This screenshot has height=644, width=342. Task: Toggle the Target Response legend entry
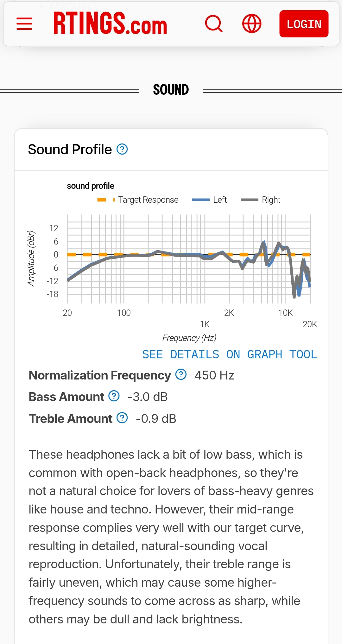tap(148, 200)
